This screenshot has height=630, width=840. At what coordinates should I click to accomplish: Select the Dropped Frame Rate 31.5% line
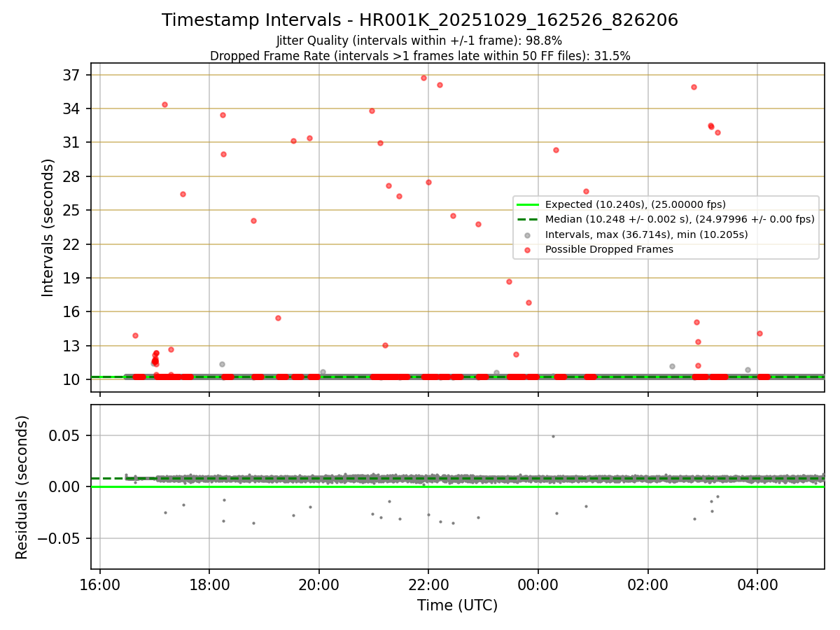point(420,56)
